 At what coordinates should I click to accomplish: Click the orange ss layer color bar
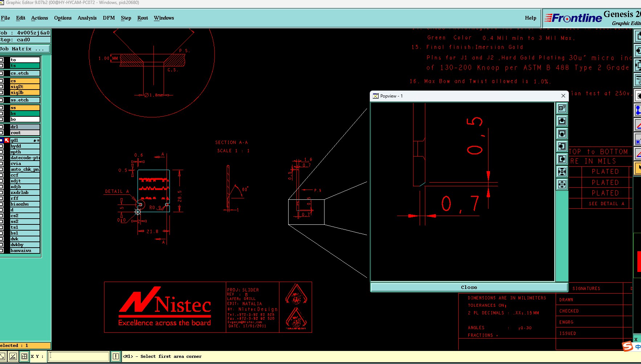25,108
